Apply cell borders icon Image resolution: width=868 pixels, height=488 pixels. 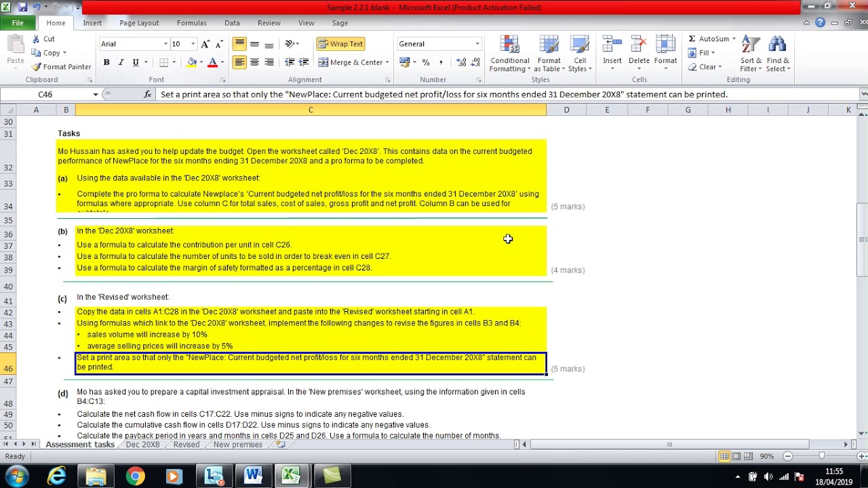point(163,62)
